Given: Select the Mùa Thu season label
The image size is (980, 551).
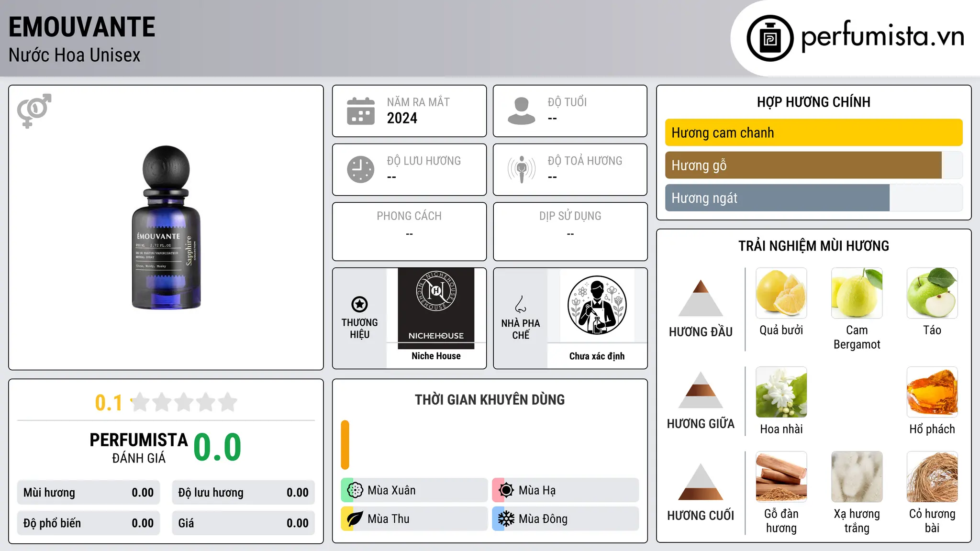Looking at the screenshot, I should (x=389, y=519).
